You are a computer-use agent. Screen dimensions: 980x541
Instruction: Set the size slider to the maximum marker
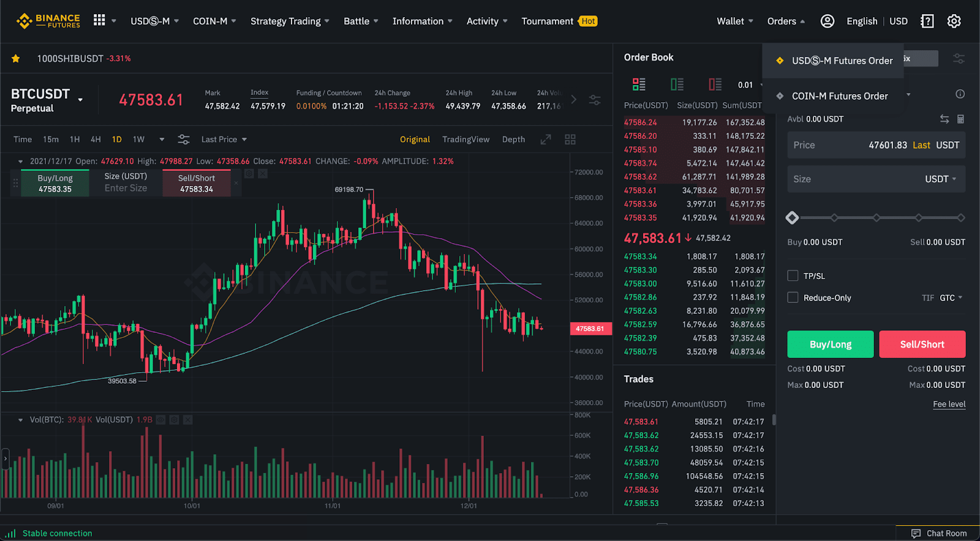(x=961, y=218)
